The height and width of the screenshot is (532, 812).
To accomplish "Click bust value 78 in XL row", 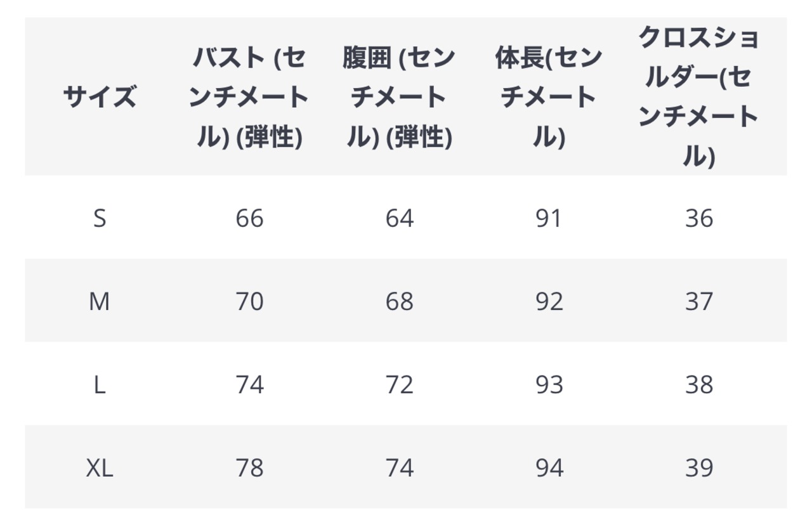I will tap(249, 469).
